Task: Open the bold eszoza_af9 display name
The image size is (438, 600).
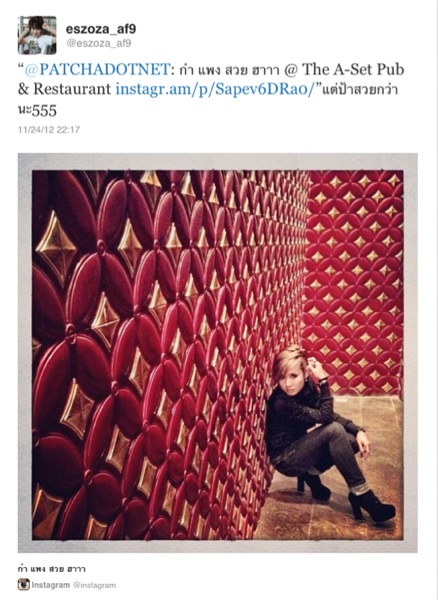Action: tap(101, 29)
